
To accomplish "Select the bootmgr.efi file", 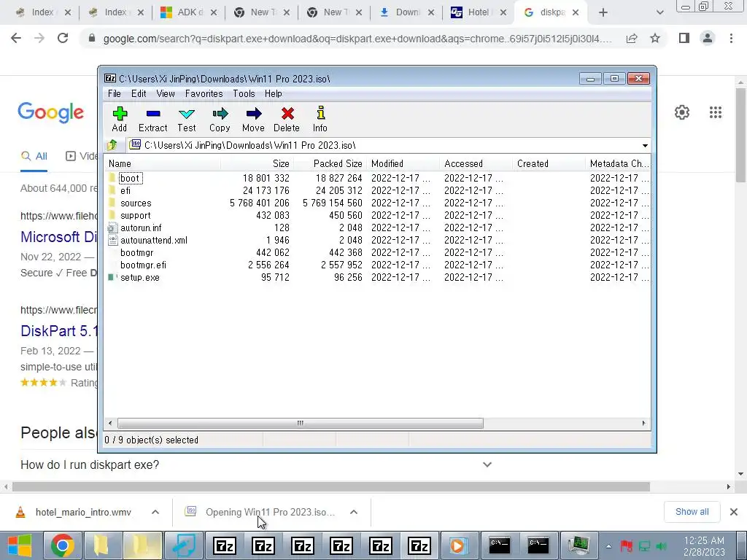I will point(377,265).
